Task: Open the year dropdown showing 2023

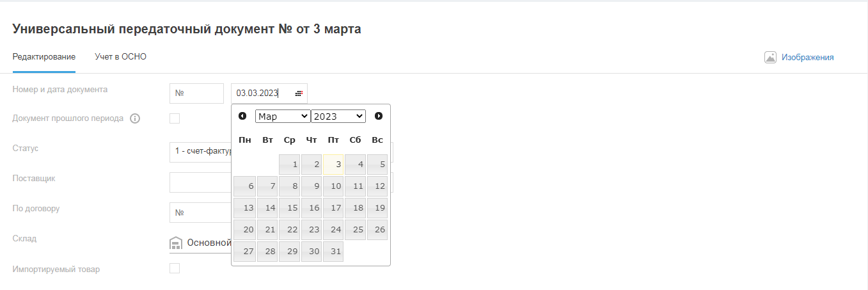Action: click(x=338, y=117)
